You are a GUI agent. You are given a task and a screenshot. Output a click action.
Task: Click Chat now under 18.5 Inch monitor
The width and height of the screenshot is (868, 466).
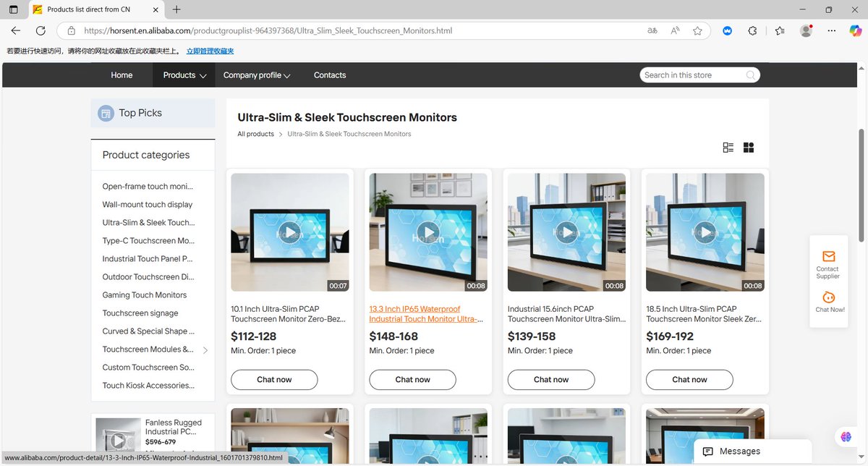point(689,380)
